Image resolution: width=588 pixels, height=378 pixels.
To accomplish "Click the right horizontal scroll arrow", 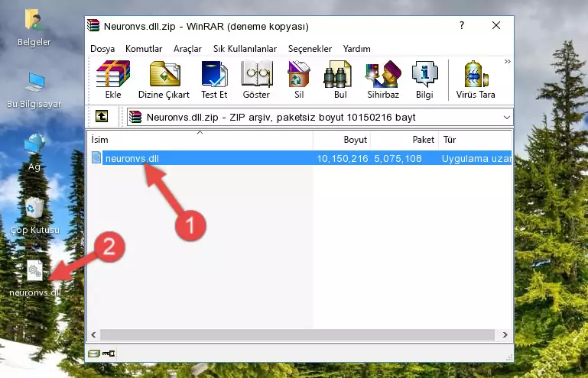I will click(505, 334).
